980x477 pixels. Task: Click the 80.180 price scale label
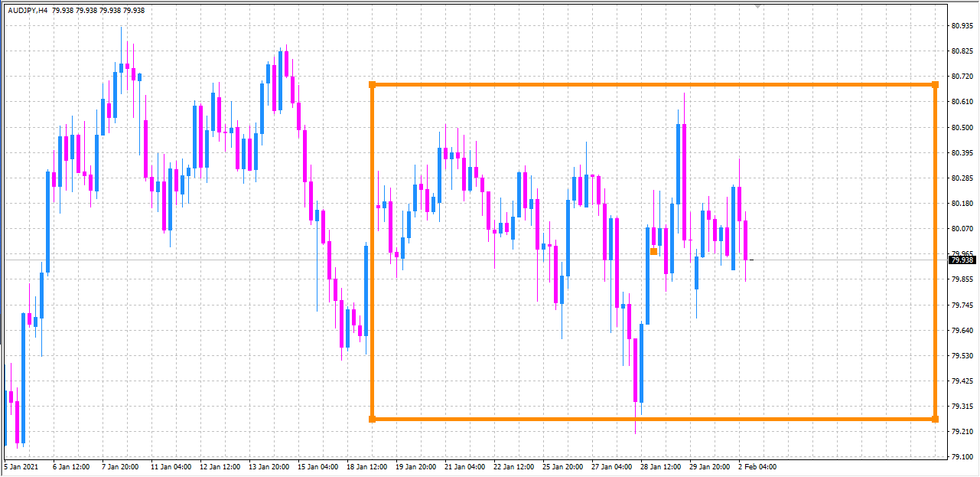click(962, 204)
